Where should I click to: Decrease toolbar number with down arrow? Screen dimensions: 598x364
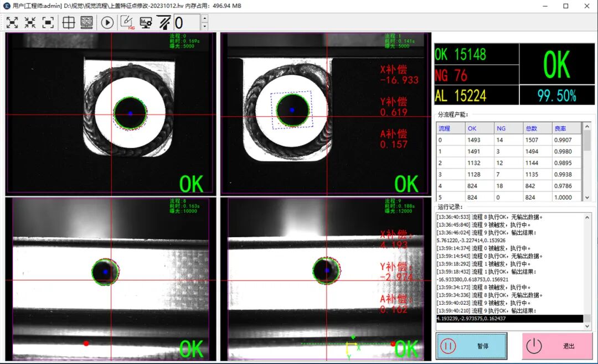click(205, 27)
